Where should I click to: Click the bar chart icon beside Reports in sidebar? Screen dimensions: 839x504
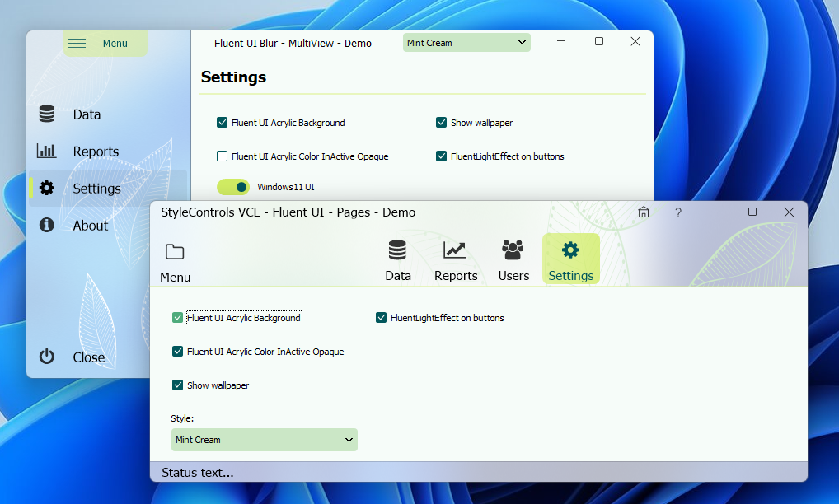coord(46,151)
